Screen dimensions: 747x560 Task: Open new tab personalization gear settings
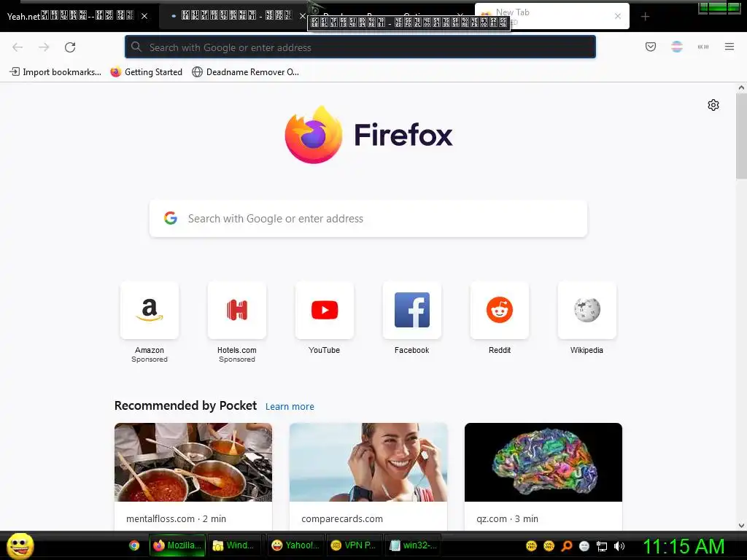[713, 105]
